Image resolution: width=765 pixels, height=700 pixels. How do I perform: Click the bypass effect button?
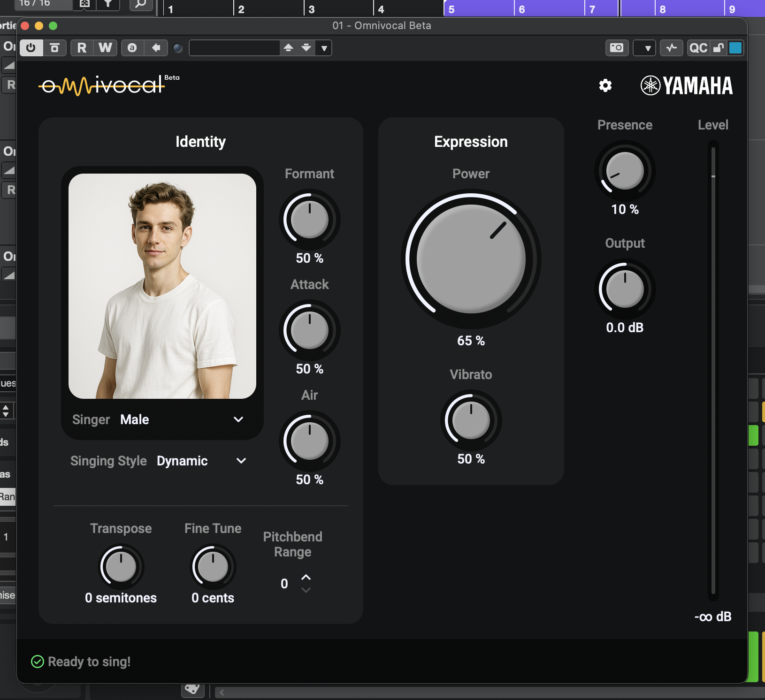click(x=54, y=48)
